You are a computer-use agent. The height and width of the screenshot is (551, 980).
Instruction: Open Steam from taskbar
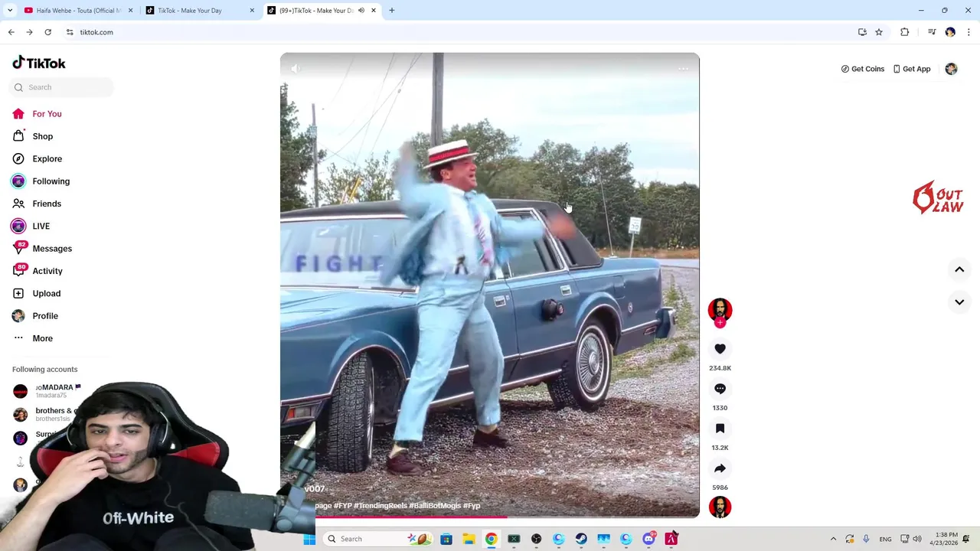point(581,539)
